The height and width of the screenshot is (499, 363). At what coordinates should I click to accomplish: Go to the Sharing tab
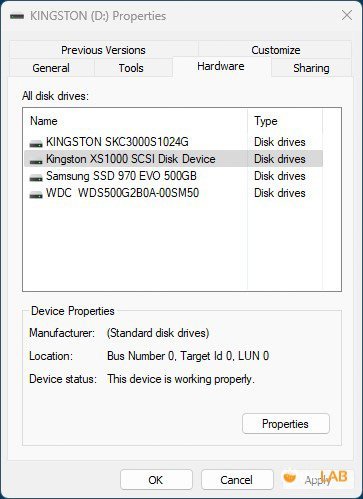pos(311,68)
